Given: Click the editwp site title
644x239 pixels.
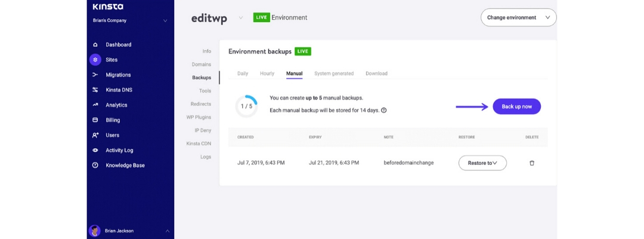Looking at the screenshot, I should click(x=209, y=18).
